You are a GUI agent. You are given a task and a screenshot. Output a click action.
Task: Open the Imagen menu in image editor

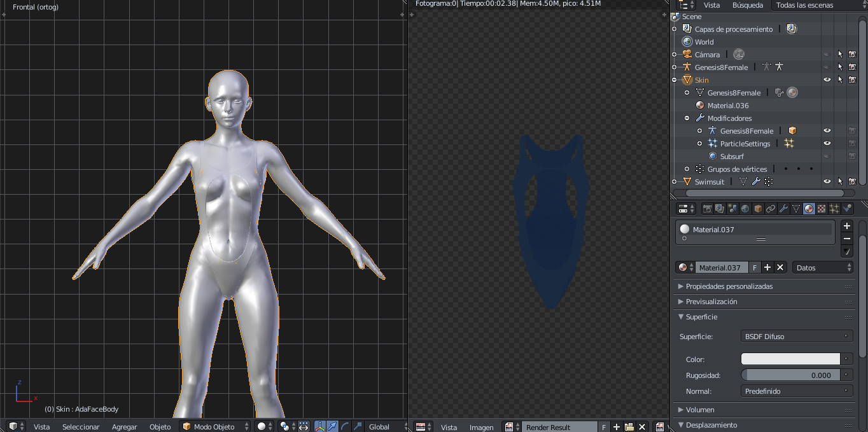(x=482, y=427)
